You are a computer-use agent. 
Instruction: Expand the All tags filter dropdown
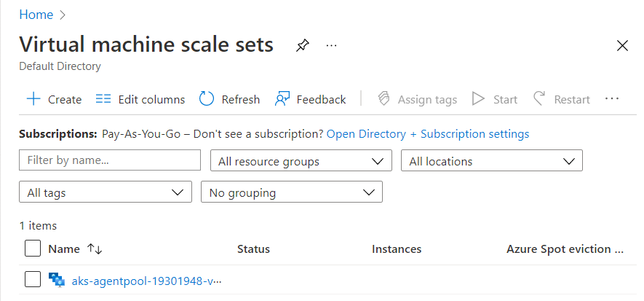coord(106,192)
